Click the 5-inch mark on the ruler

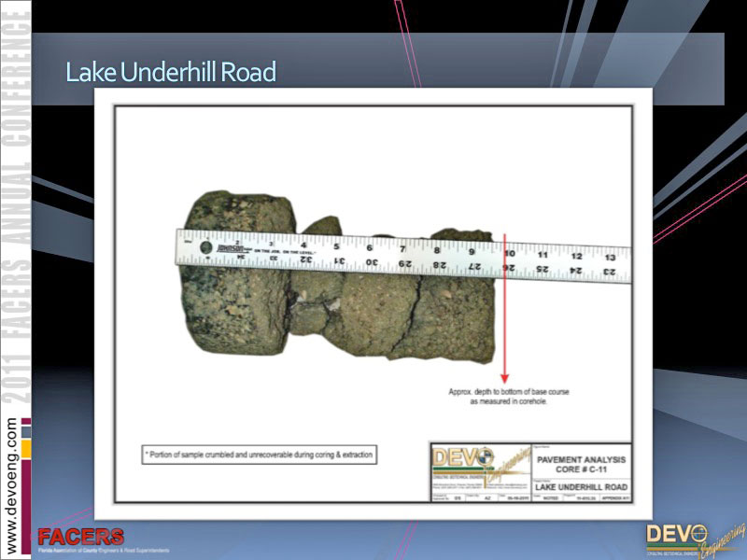coord(336,247)
